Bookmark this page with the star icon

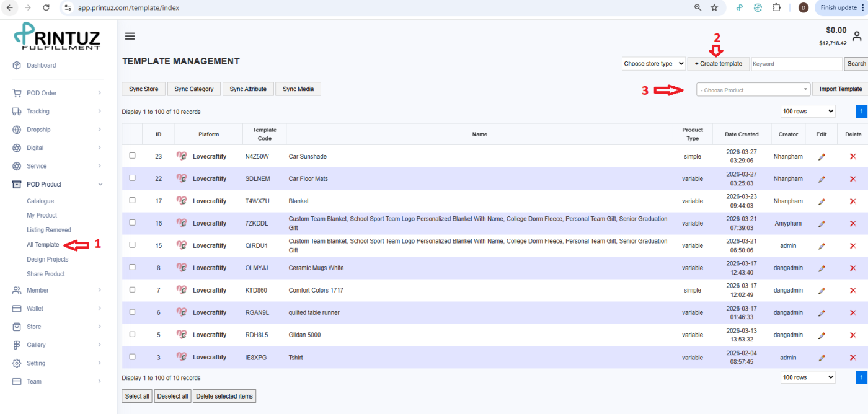714,7
